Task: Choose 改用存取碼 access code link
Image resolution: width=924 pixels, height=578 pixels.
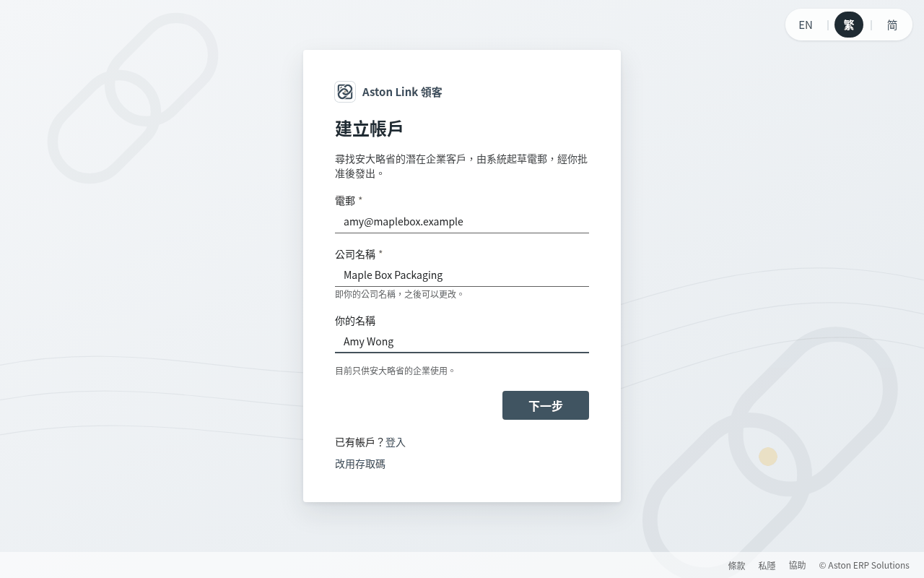Action: 360,464
